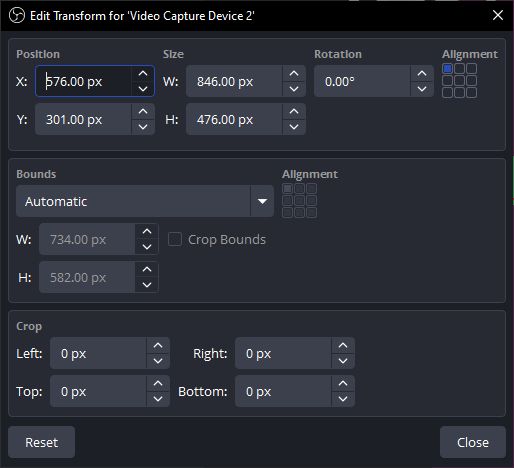This screenshot has height=468, width=514.
Task: Increase Crop Left value with up arrow
Action: [158, 345]
